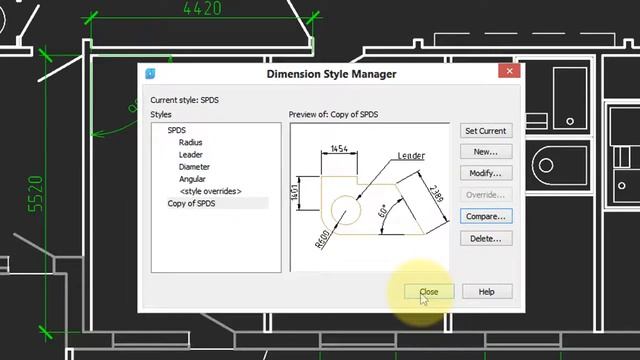Click the Styles list heading label
Image resolution: width=640 pixels, height=360 pixels.
coord(161,115)
